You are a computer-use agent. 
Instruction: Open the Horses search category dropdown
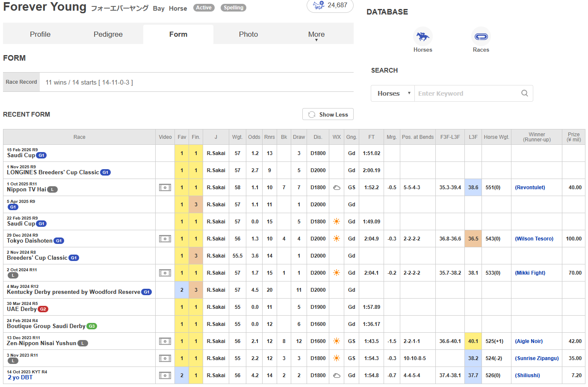point(393,93)
